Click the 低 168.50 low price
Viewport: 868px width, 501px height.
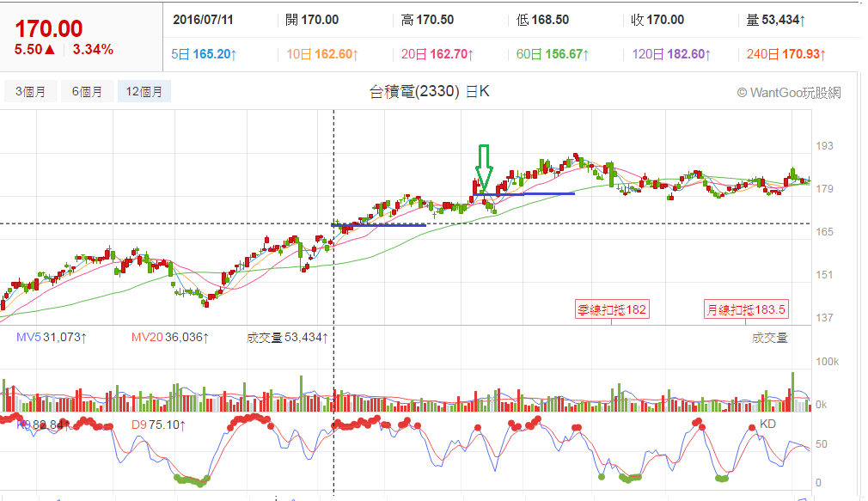pos(542,20)
